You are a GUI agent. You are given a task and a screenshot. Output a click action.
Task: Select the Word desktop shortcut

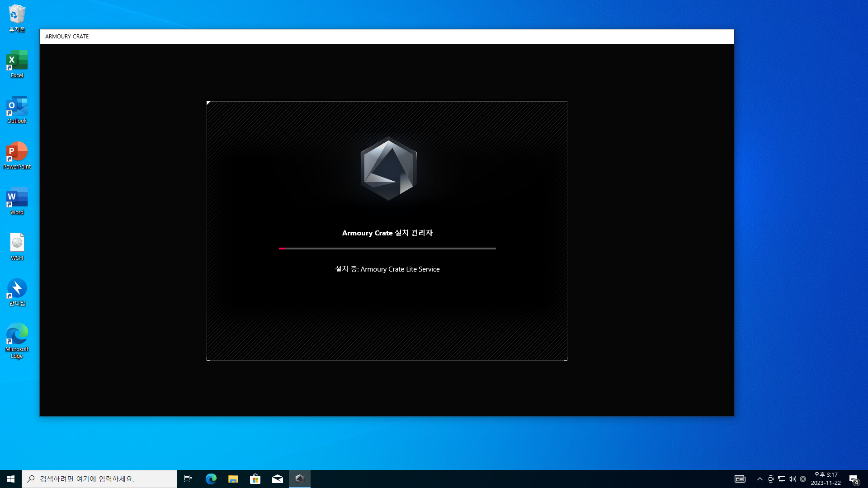click(17, 201)
